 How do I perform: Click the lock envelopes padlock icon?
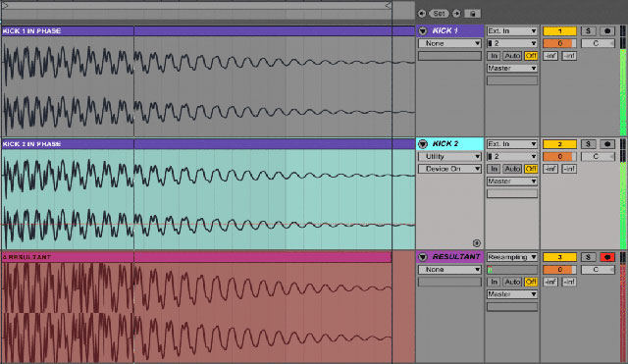473,14
